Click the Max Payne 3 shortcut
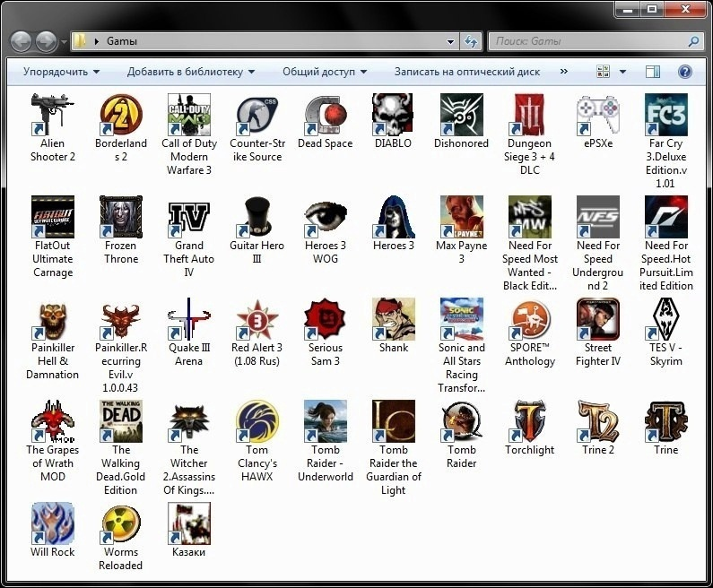 (x=462, y=217)
